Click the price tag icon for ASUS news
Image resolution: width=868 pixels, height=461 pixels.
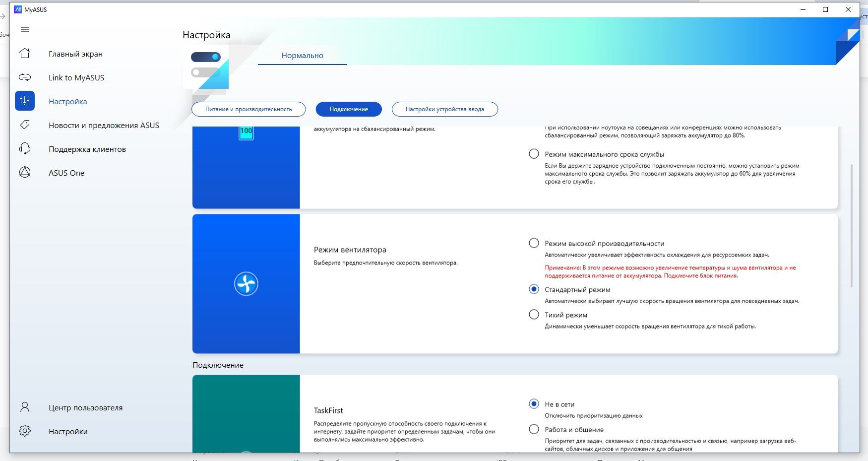(25, 125)
